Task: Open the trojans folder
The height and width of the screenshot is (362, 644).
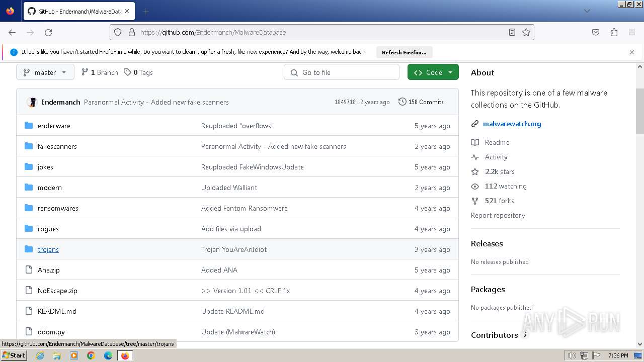Action: [x=48, y=249]
